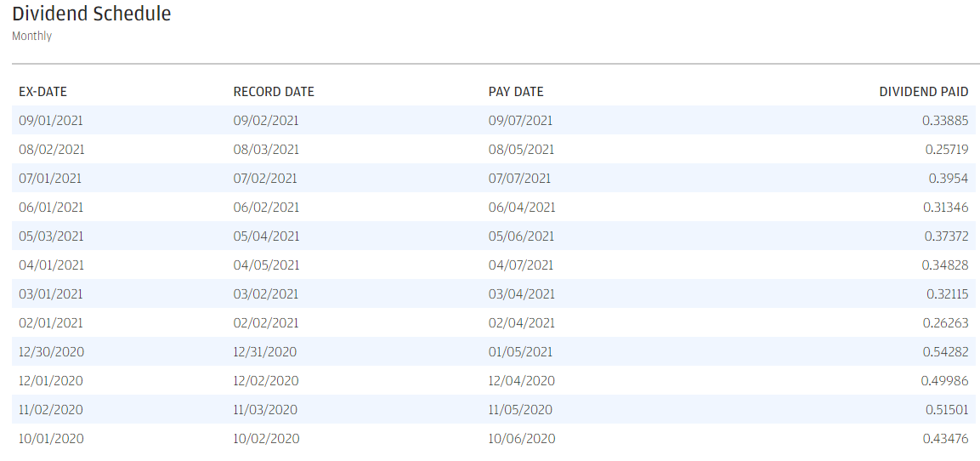Image resolution: width=980 pixels, height=461 pixels.
Task: Select pay date 06/04/2021
Action: click(522, 207)
